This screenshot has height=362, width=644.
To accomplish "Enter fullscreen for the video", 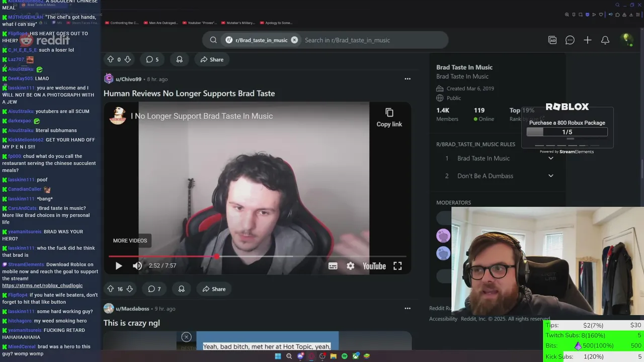I will pos(397,266).
